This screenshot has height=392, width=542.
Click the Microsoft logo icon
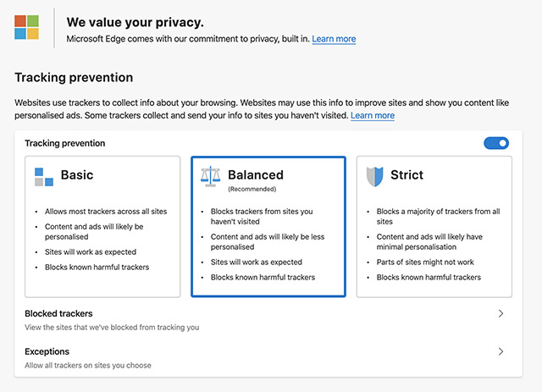tap(27, 27)
